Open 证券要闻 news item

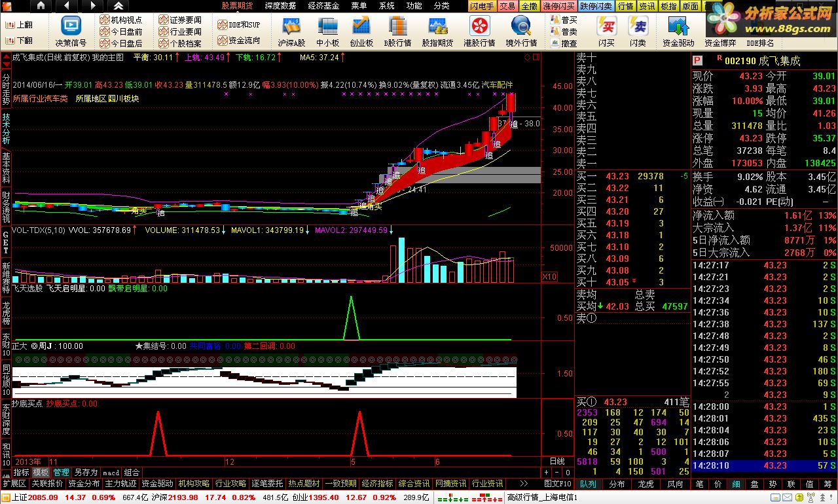pos(181,20)
